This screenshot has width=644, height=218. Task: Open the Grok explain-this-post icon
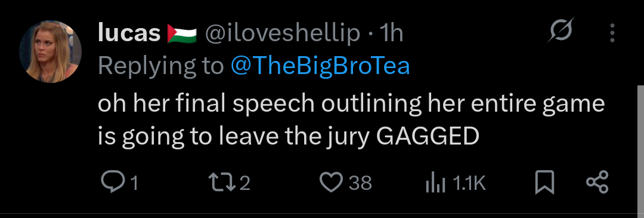pyautogui.click(x=561, y=30)
